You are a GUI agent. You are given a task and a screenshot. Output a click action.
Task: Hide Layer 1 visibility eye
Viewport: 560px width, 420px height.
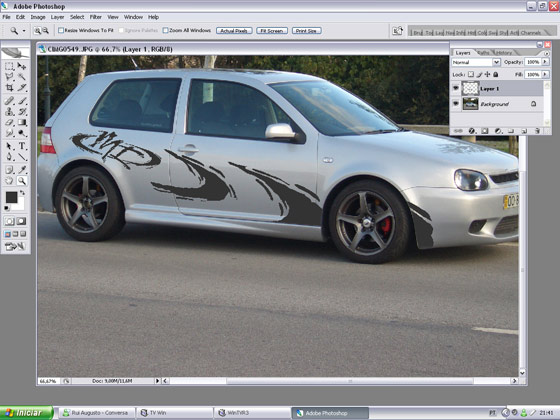tap(456, 89)
